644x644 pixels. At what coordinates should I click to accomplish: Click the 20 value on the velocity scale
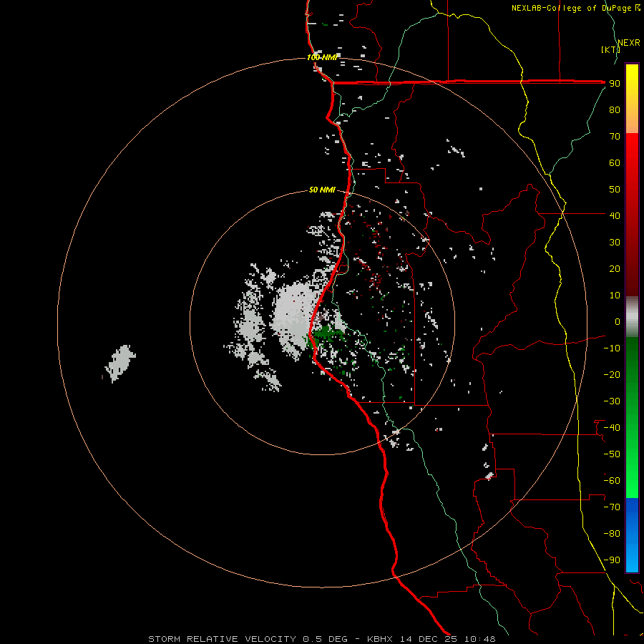tap(615, 268)
